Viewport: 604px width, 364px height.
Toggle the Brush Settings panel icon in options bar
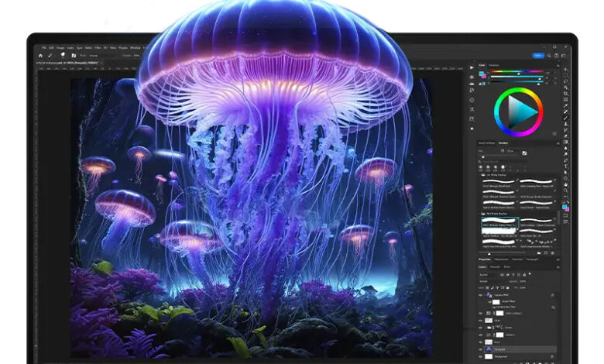point(74,56)
